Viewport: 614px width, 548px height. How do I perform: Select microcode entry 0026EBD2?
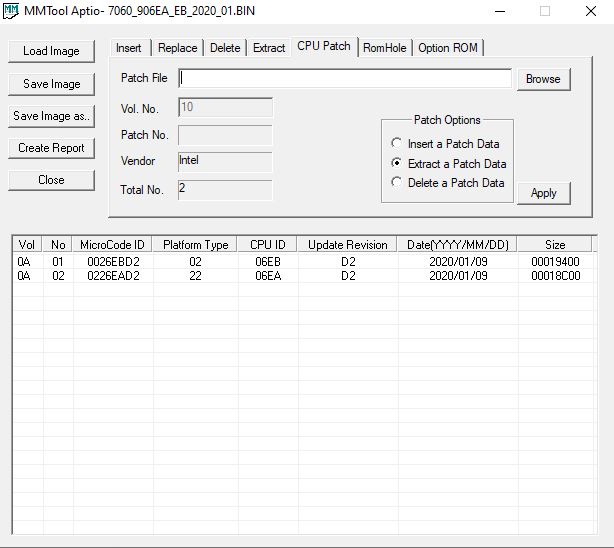click(113, 262)
